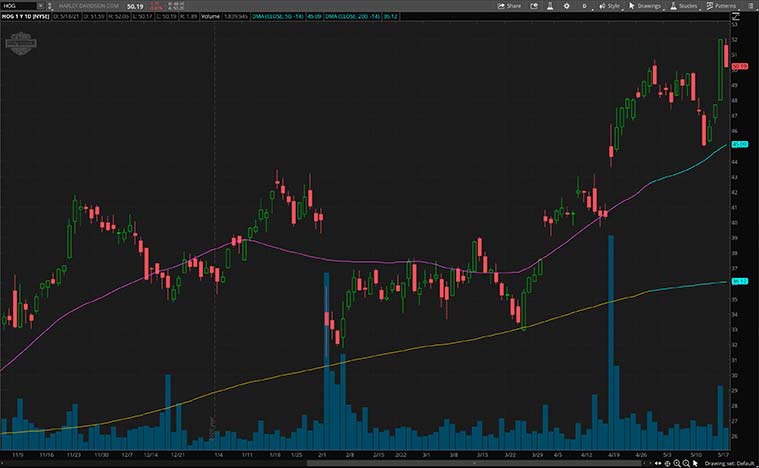Click the Share button in the toolbar
759x468 pixels.
pyautogui.click(x=509, y=5)
